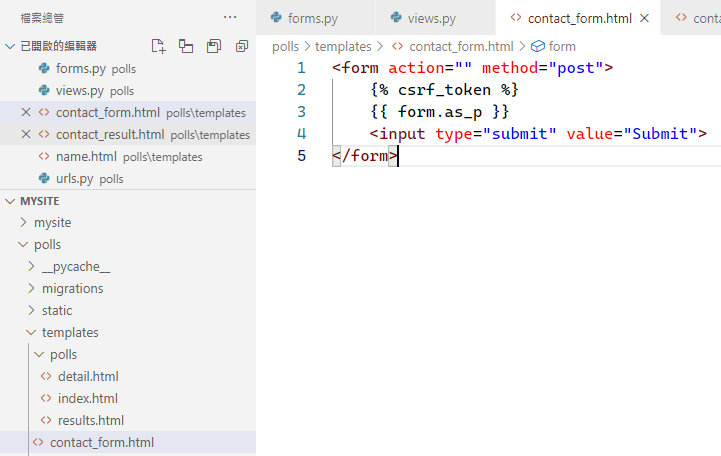Collapse the MYSITE root section
The image size is (721, 456).
[10, 201]
